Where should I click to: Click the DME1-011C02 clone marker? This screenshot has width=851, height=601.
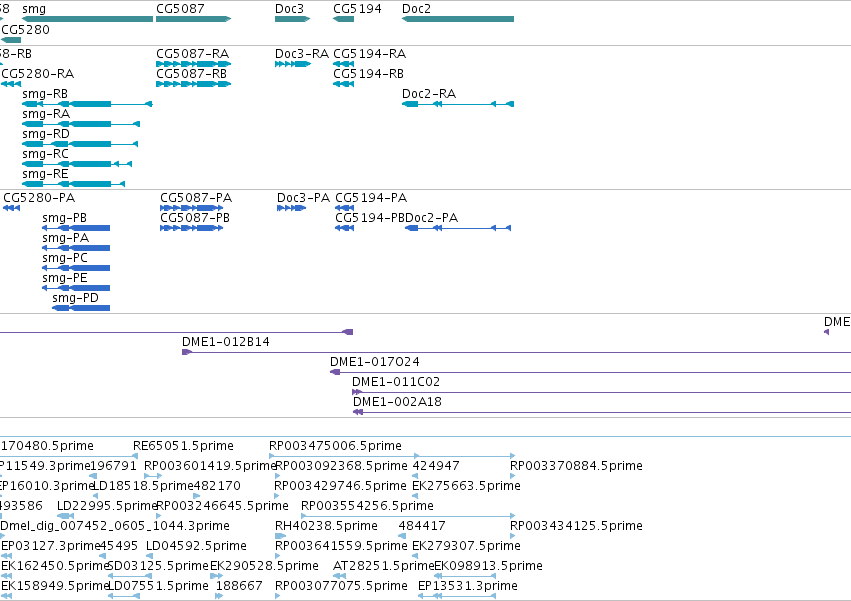tap(357, 392)
